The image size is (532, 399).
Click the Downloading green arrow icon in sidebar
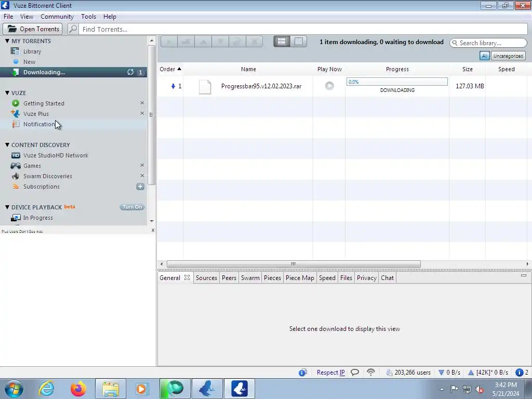[x=15, y=72]
